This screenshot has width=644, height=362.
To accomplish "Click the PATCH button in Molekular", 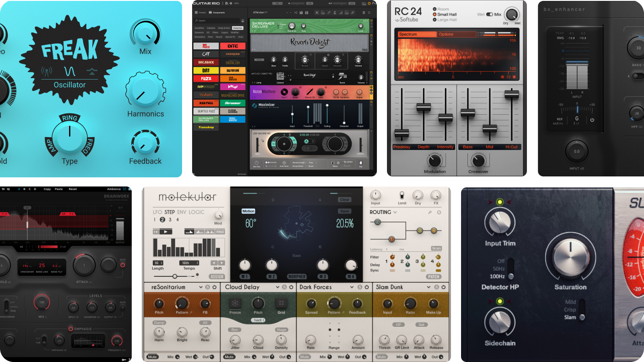I will (434, 277).
